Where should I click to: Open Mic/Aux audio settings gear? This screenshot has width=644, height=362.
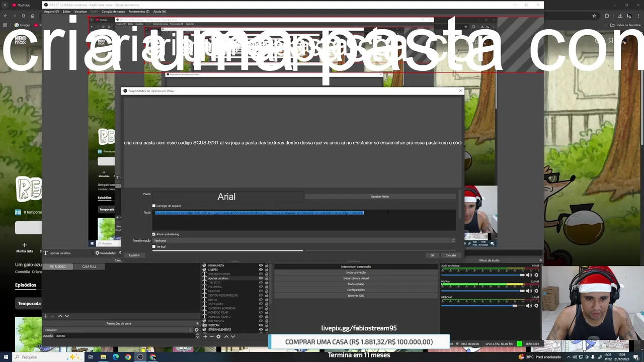click(x=536, y=291)
